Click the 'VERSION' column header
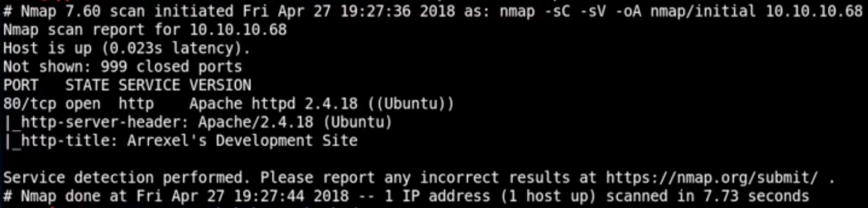Screen dimensions: 868x208 click(220, 85)
